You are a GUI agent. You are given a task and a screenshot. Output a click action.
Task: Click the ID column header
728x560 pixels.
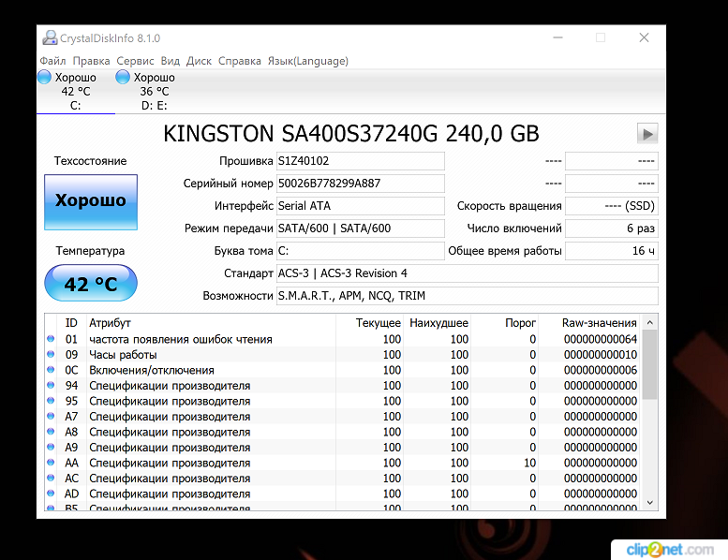point(71,322)
